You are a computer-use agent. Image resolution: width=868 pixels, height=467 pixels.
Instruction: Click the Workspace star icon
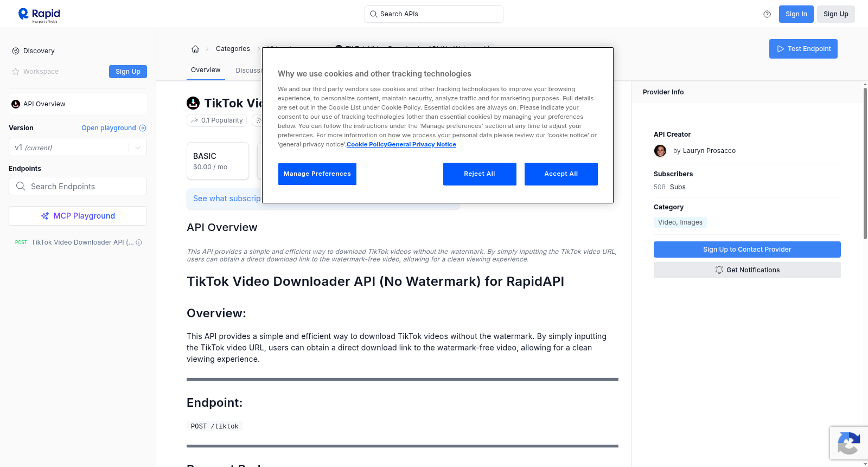[16, 72]
